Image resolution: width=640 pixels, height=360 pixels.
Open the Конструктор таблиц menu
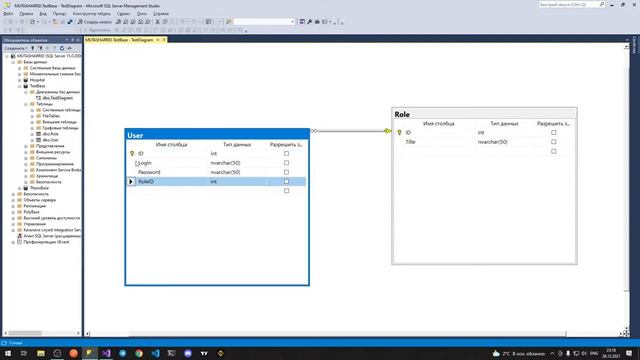(92, 13)
